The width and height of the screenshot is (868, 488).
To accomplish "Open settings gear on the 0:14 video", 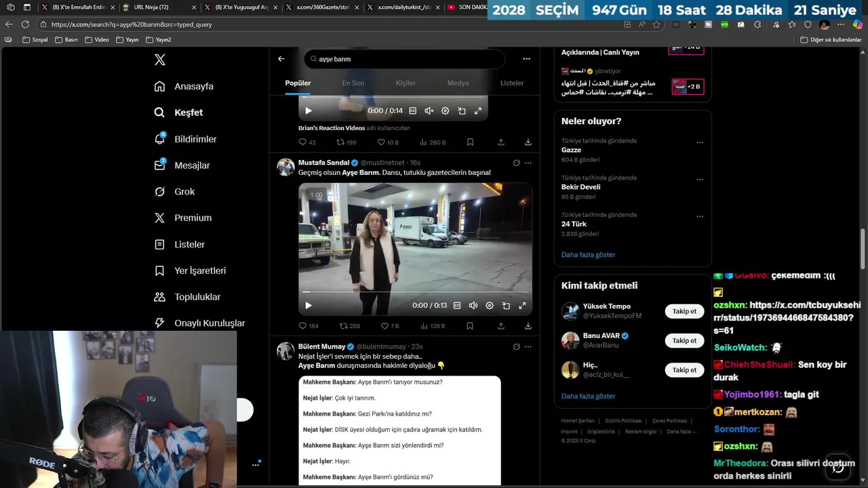I will (446, 110).
